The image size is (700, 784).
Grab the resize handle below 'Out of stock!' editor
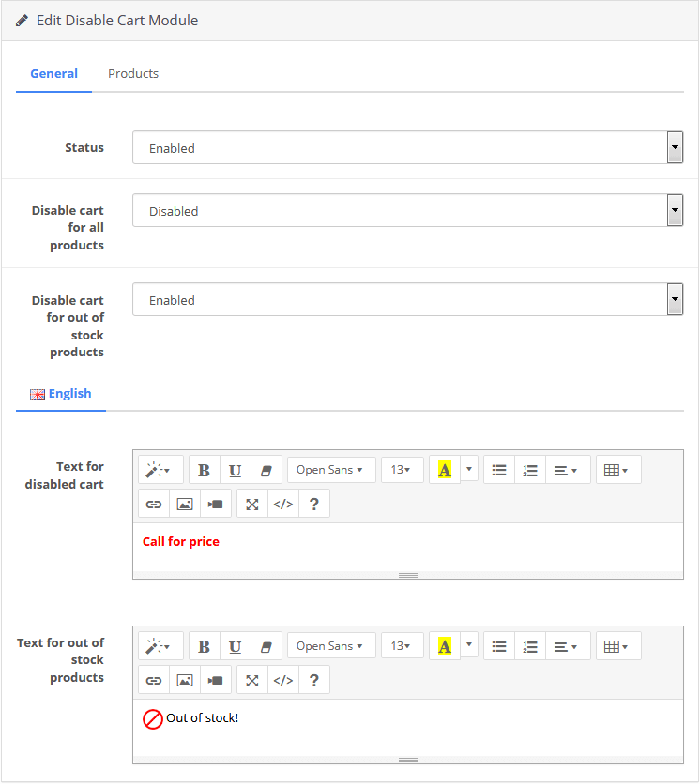coord(408,760)
